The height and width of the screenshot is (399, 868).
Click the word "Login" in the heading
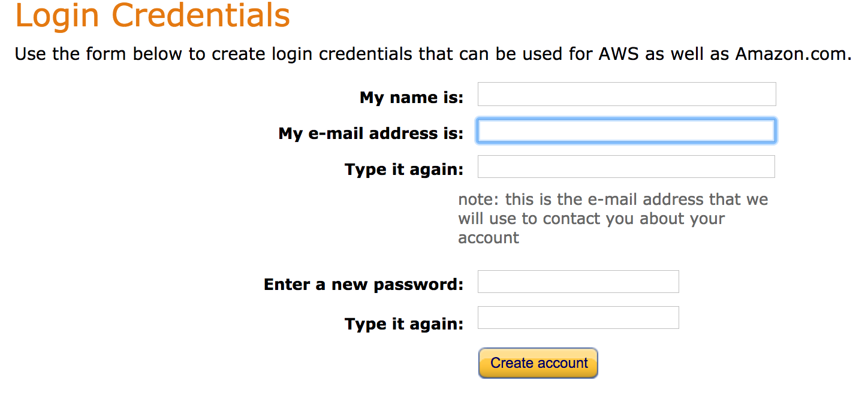58,16
